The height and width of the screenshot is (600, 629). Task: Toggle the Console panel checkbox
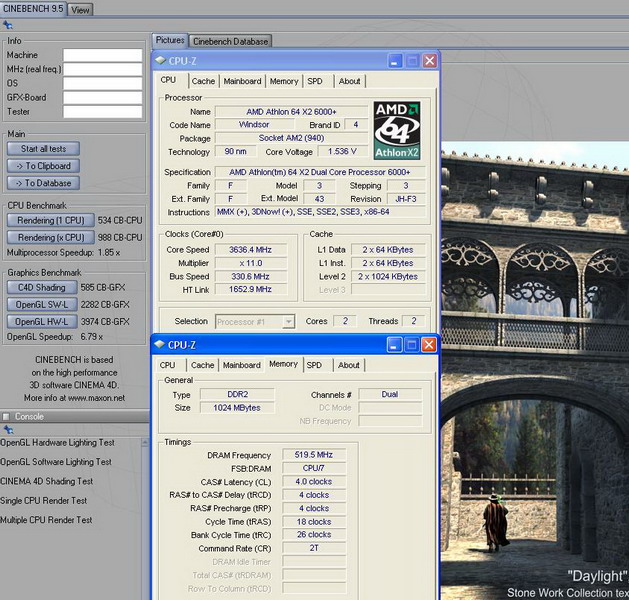[6, 417]
